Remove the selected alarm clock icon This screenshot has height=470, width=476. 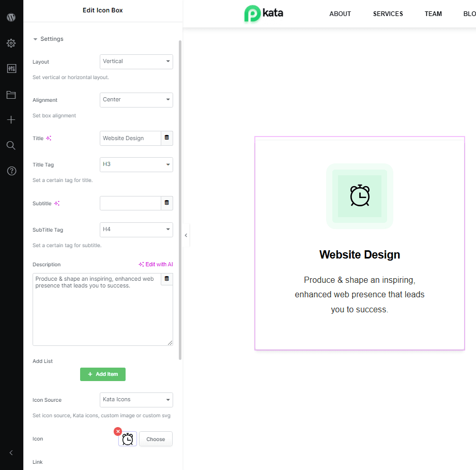(118, 431)
